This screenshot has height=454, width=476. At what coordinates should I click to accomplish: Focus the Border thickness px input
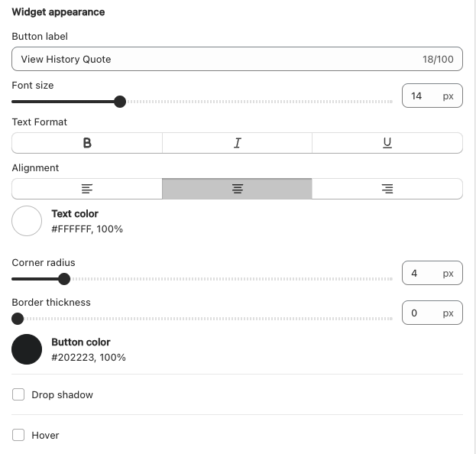click(x=422, y=313)
